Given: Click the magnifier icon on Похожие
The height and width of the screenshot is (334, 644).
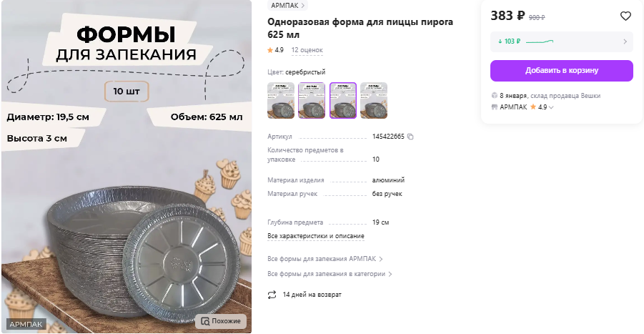Looking at the screenshot, I should [205, 321].
